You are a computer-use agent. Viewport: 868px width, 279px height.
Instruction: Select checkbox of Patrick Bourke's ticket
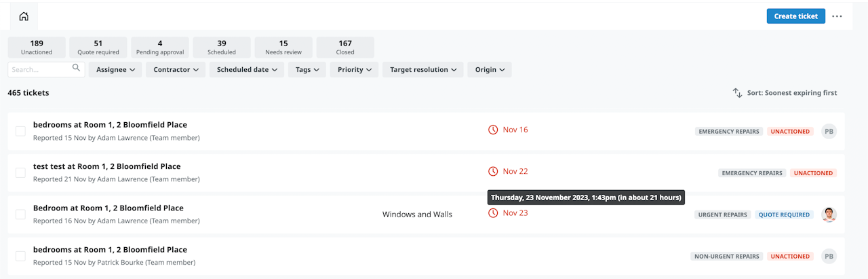tap(20, 256)
